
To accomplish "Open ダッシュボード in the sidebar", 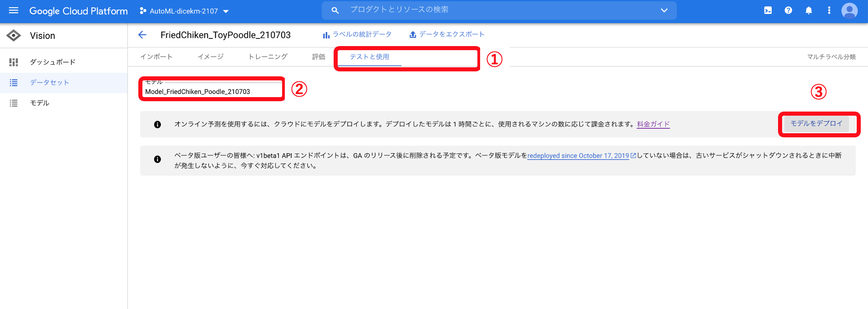I will click(x=63, y=62).
